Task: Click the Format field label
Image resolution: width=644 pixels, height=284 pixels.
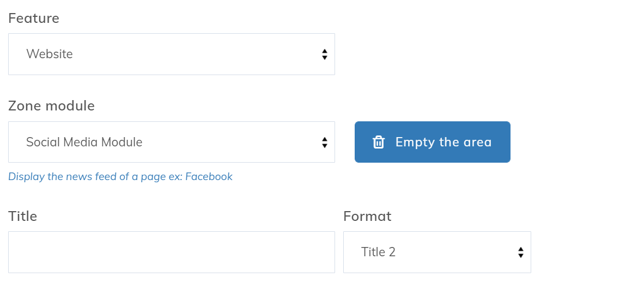Action: tap(367, 216)
